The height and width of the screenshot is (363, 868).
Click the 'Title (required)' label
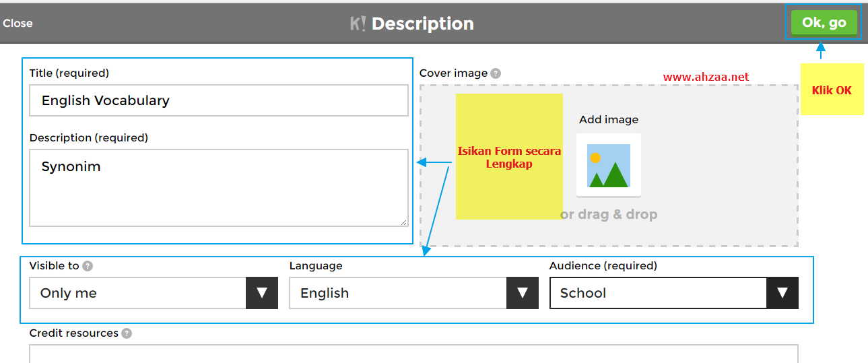click(x=69, y=73)
